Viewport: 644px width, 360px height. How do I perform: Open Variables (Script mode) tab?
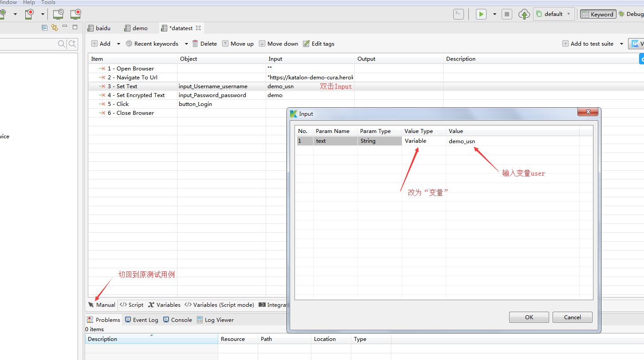pos(219,305)
